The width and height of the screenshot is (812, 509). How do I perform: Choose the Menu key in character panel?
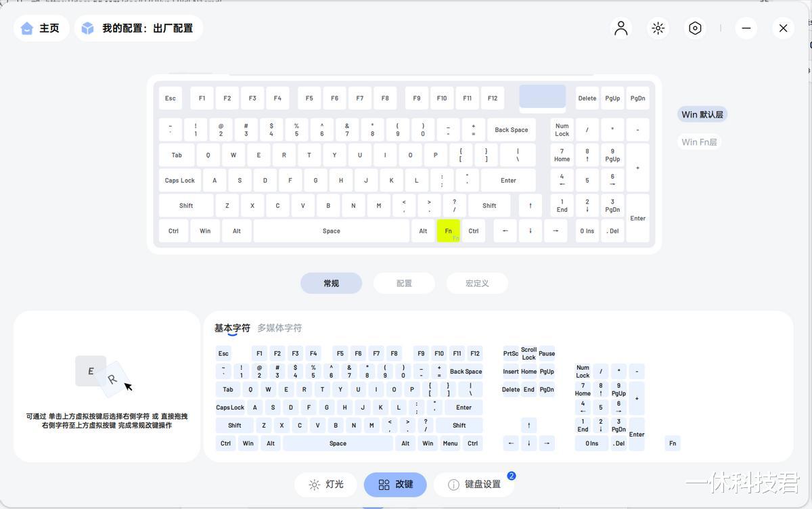(450, 443)
